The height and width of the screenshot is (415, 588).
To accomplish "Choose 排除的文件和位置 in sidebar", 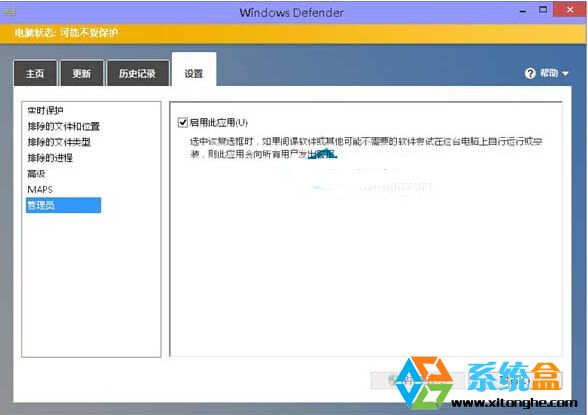I will [x=64, y=126].
